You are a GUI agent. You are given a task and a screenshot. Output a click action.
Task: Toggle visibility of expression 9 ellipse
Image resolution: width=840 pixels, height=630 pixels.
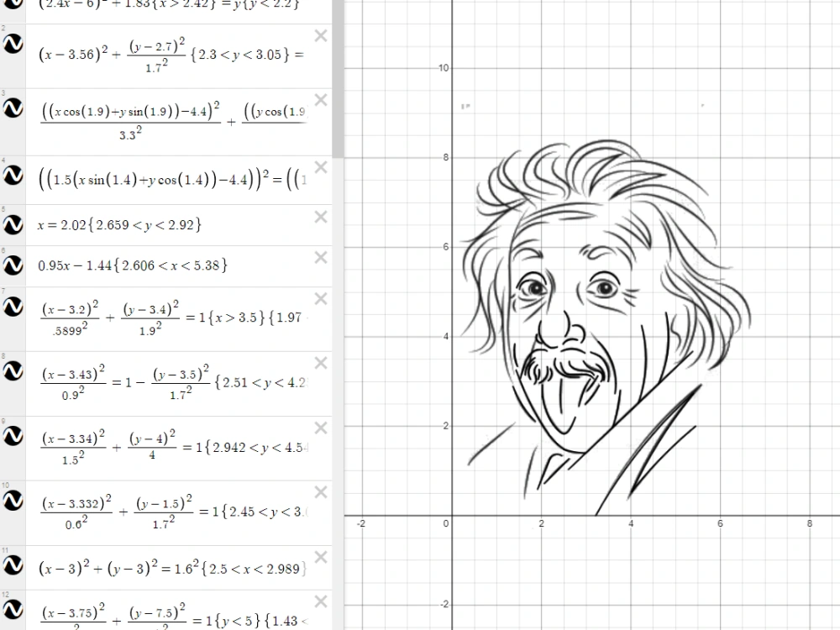[x=13, y=436]
